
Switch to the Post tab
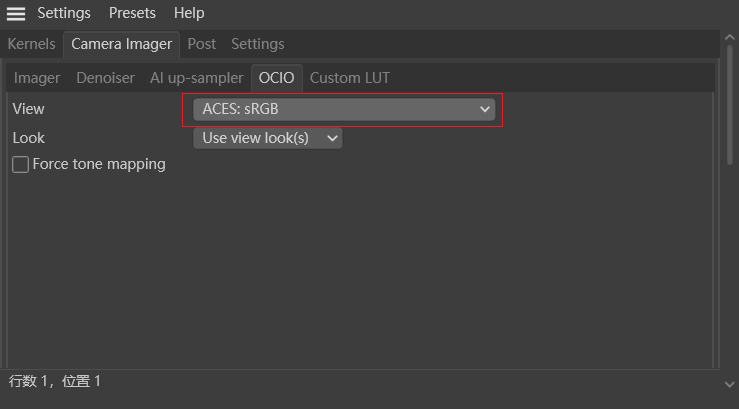click(202, 44)
